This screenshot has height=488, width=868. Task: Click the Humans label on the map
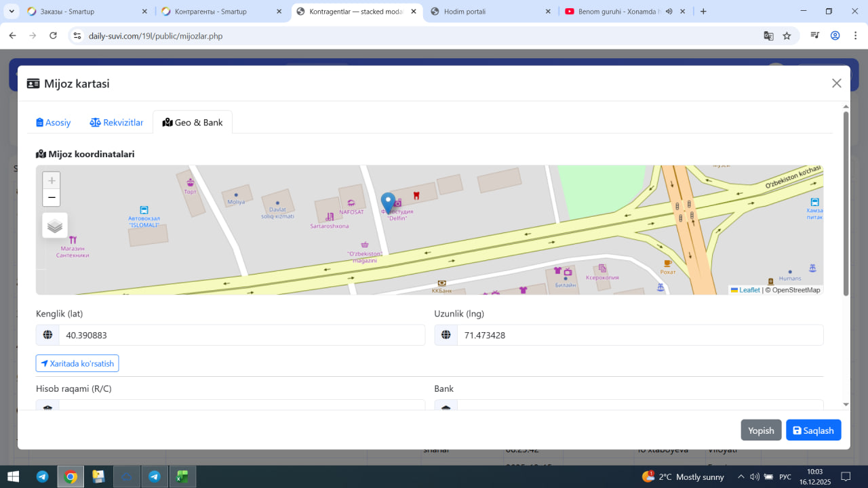coord(790,279)
